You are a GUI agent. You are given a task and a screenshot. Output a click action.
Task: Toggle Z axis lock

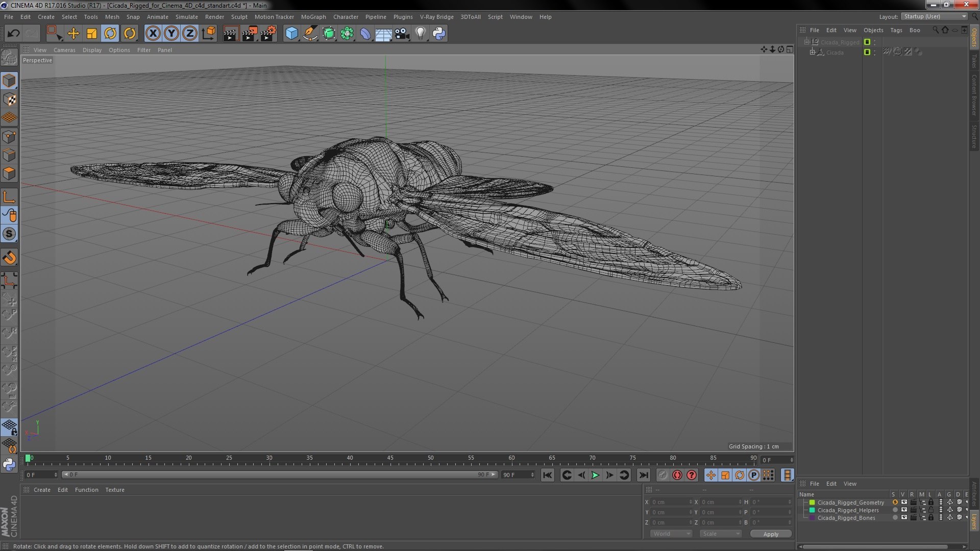[x=190, y=34]
